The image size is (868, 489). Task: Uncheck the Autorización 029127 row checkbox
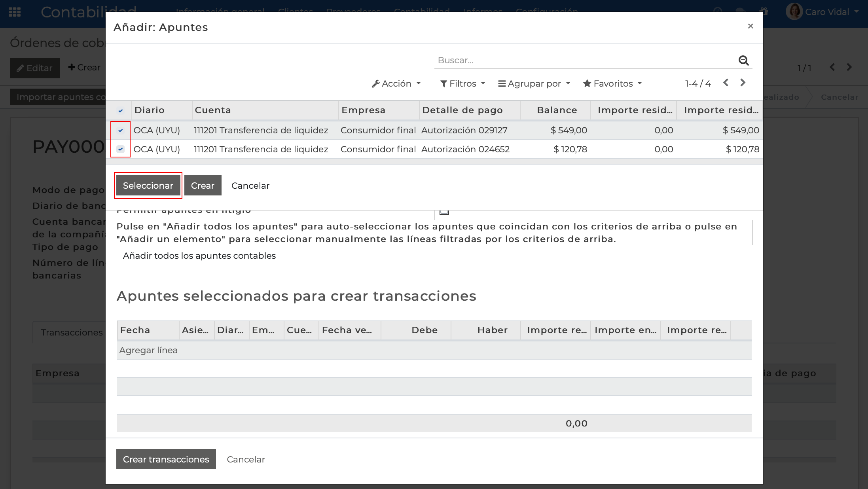(121, 130)
